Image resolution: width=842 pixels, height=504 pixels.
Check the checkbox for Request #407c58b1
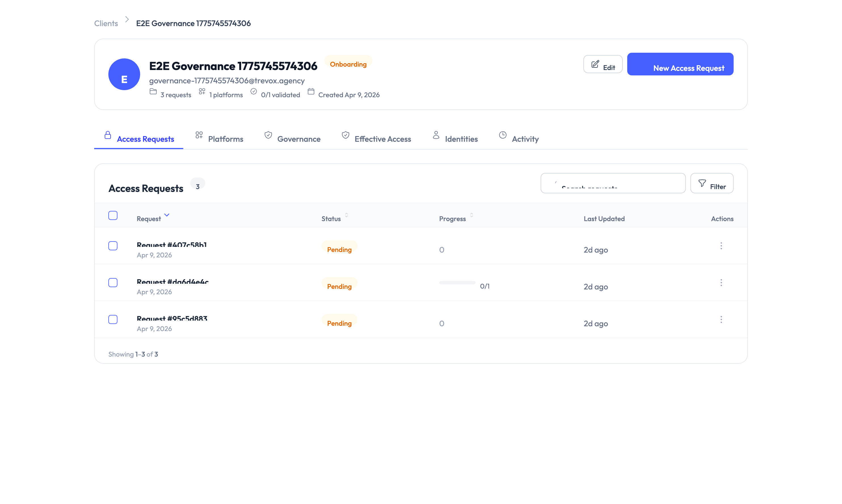point(113,246)
